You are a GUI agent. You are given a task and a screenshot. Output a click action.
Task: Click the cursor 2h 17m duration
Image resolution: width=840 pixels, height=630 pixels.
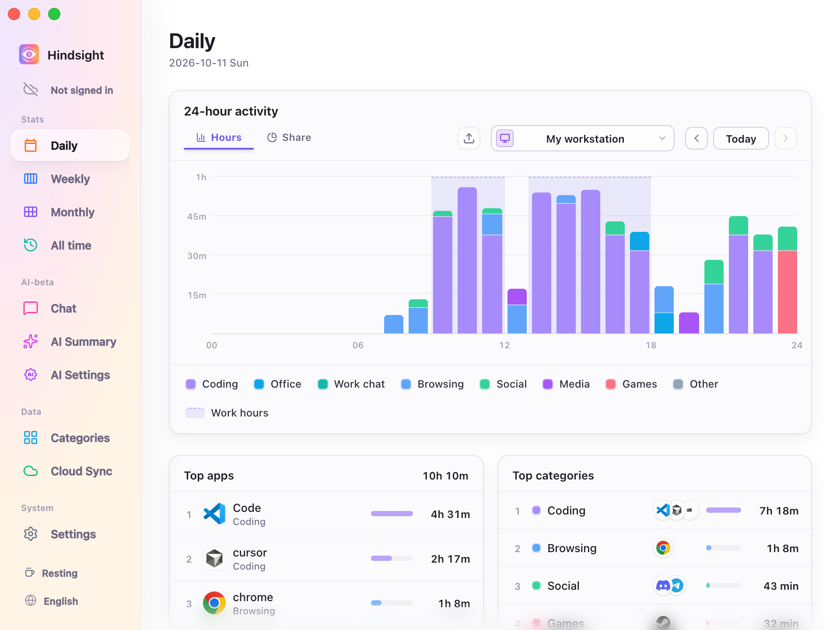click(450, 559)
